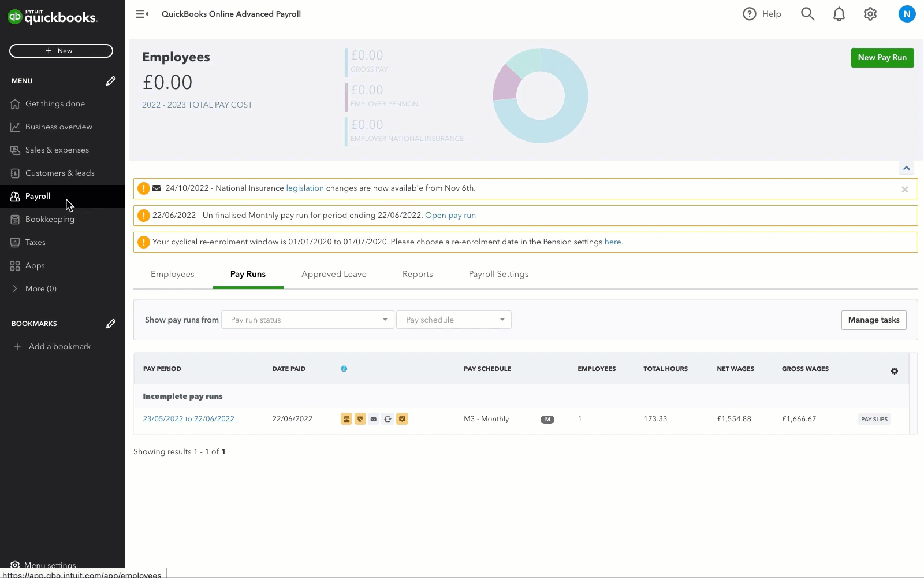Click the envelope icon in pay run row
The image size is (924, 578).
coord(374,419)
